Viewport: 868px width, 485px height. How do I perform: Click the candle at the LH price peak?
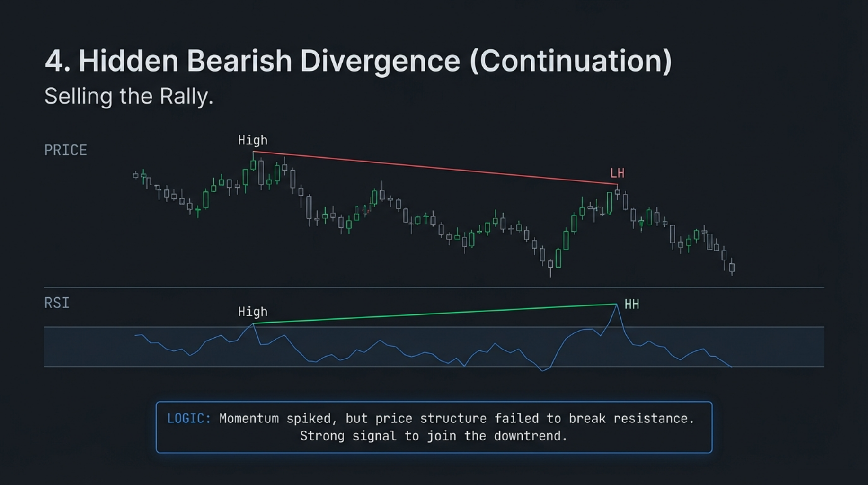pos(617,192)
